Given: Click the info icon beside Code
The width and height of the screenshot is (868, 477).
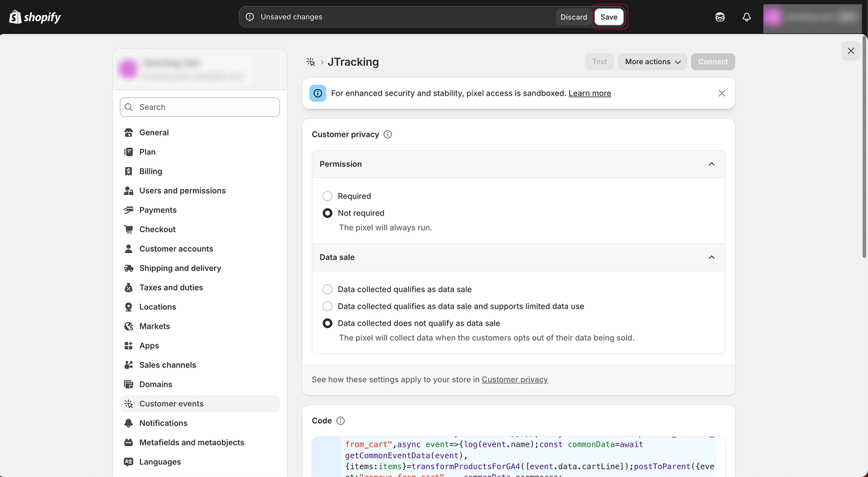Looking at the screenshot, I should tap(341, 421).
